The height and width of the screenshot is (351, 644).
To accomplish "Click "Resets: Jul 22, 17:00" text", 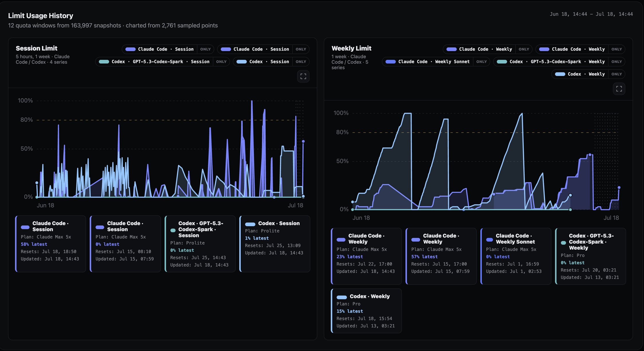I will tap(364, 264).
